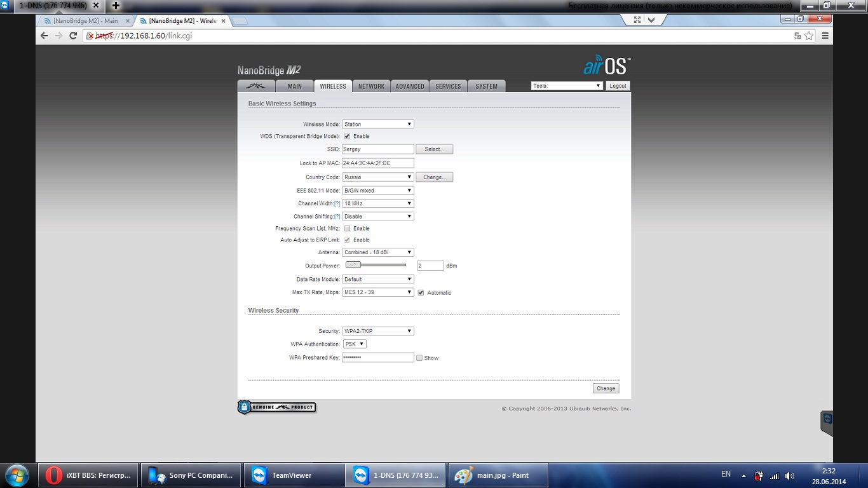The image size is (868, 488).
Task: Open the Wireless Mode dropdown
Action: pyautogui.click(x=378, y=124)
